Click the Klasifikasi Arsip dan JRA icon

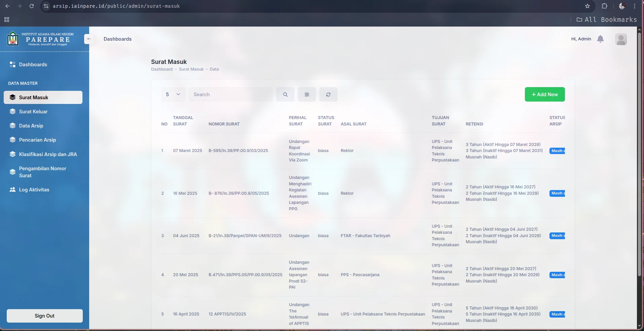pyautogui.click(x=12, y=154)
